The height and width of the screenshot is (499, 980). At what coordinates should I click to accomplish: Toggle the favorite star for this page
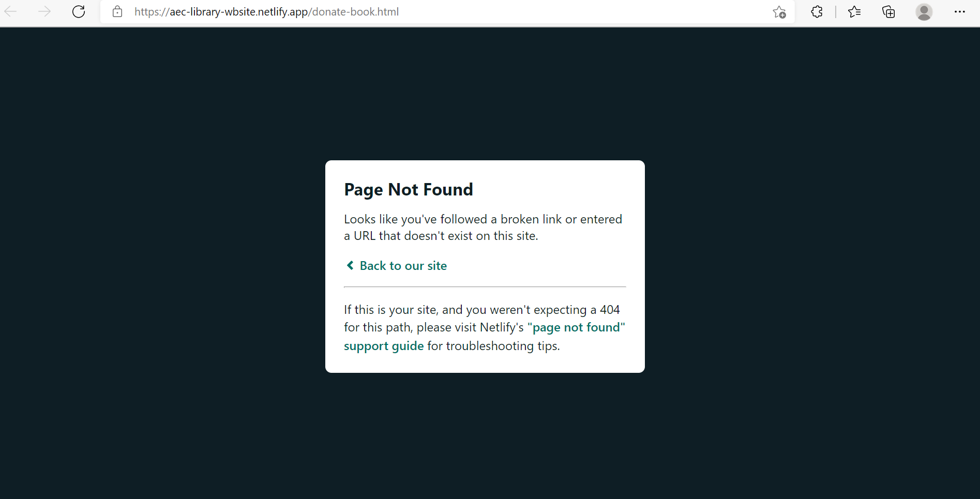tap(779, 12)
